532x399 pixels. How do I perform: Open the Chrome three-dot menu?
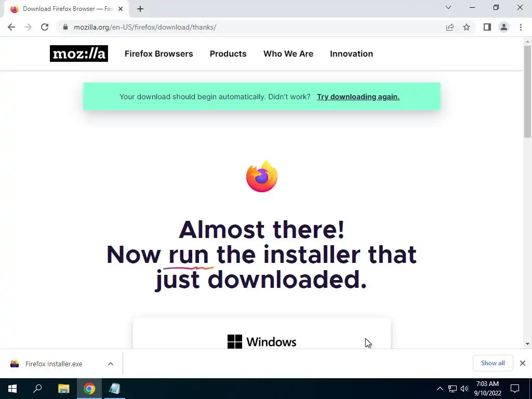(521, 27)
